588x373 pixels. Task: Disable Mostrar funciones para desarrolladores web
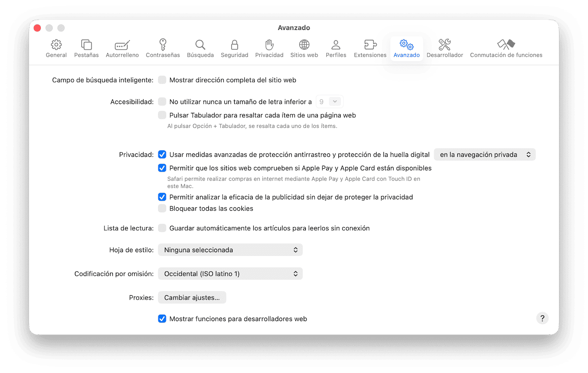click(x=162, y=319)
